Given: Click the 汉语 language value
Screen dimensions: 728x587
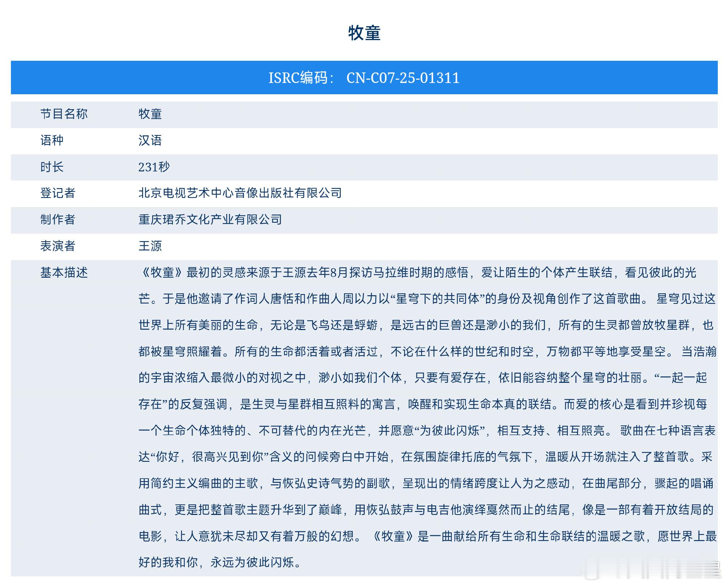Looking at the screenshot, I should (x=150, y=140).
